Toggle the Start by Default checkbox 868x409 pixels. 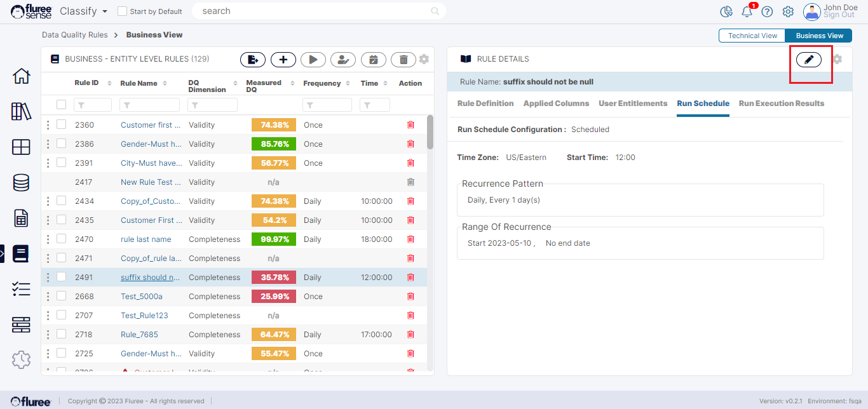123,11
